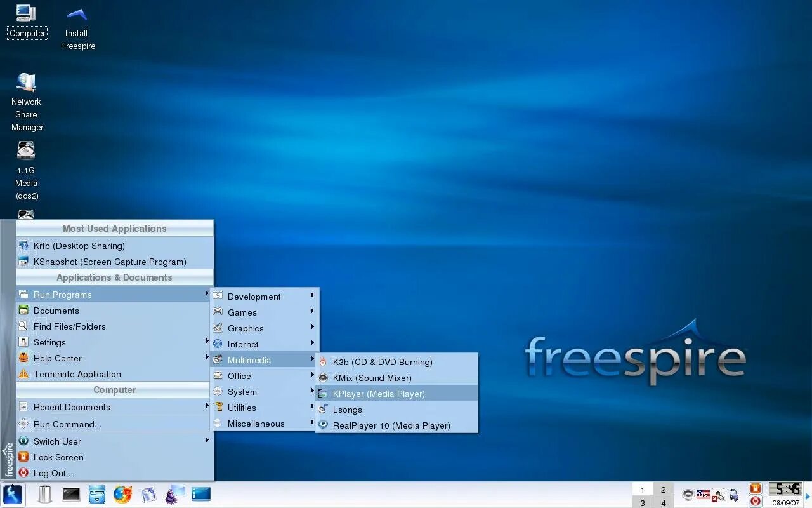Click the Krfb desktop sharing icon

[x=23, y=246]
